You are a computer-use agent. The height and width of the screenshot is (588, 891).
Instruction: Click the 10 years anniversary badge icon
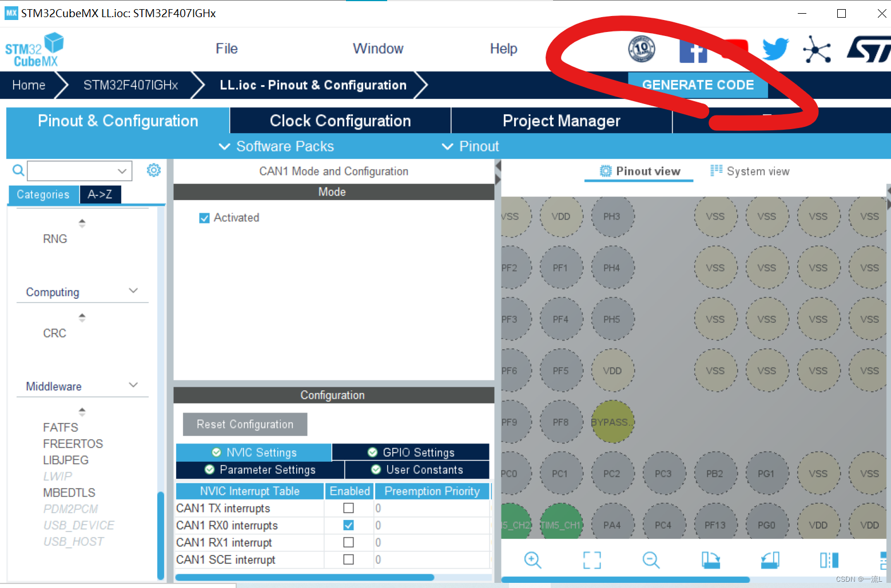(641, 49)
